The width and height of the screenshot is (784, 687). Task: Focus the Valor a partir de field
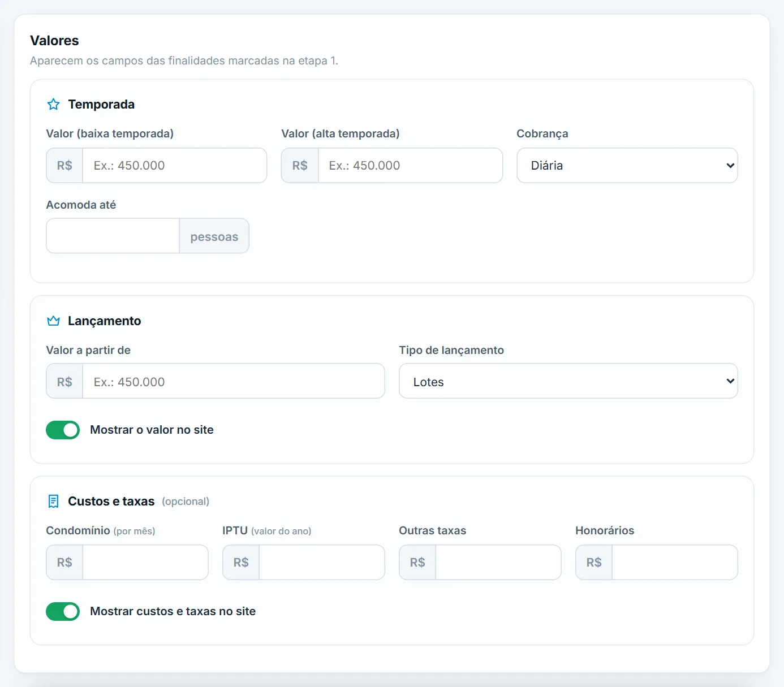click(x=234, y=381)
